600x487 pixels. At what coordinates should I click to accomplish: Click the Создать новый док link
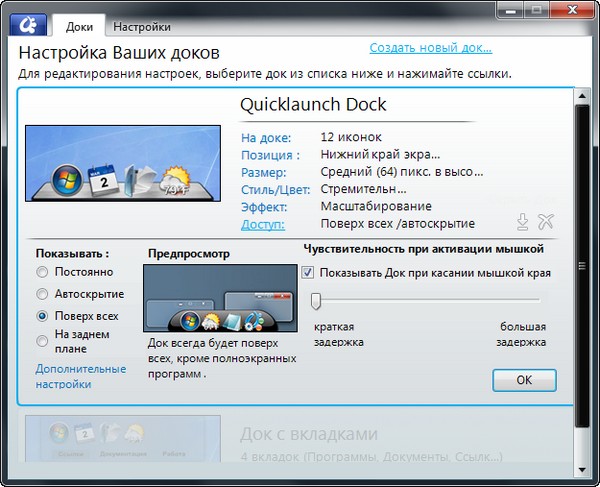(x=430, y=48)
